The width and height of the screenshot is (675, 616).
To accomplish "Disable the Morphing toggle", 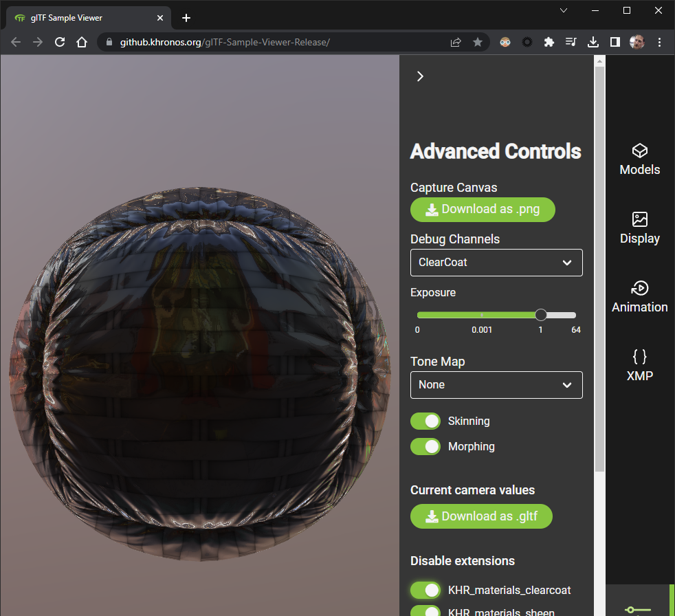I will click(x=425, y=446).
